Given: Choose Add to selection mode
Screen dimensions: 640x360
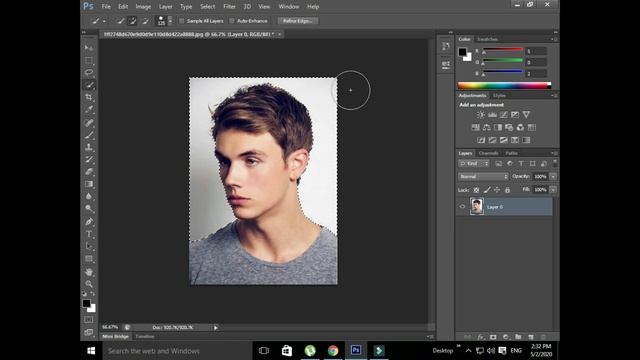Looking at the screenshot, I should tap(132, 21).
